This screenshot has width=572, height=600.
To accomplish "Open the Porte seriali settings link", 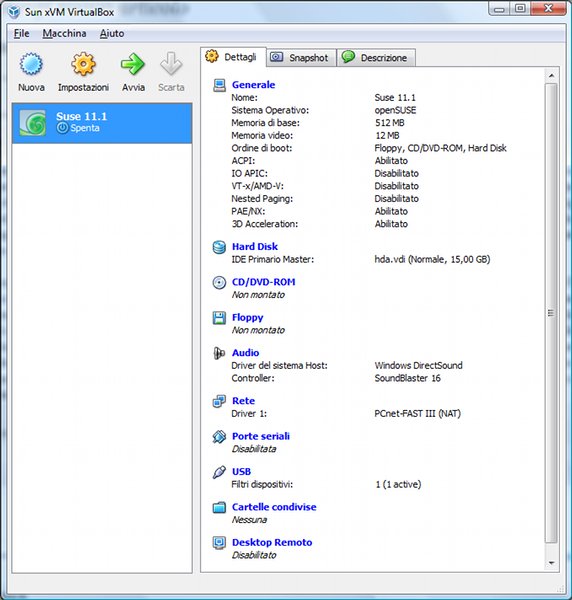I will coord(261,436).
